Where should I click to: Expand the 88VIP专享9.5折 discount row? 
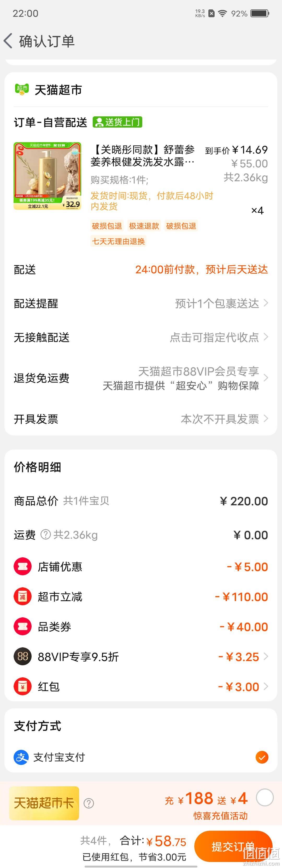click(x=141, y=656)
